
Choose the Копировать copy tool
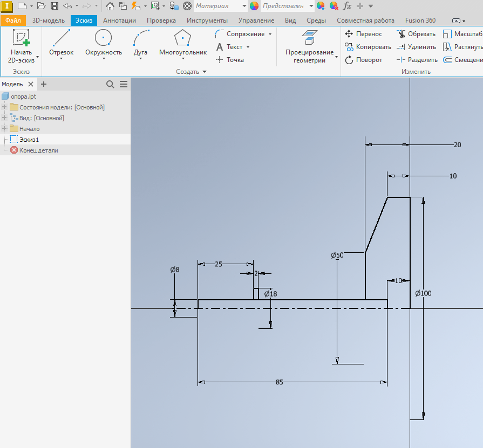pyautogui.click(x=368, y=47)
